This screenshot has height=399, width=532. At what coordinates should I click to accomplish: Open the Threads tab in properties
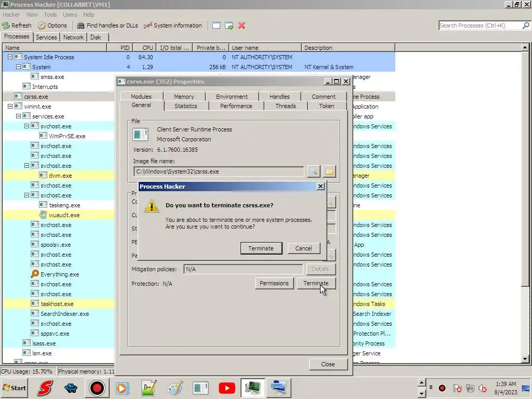(x=286, y=106)
